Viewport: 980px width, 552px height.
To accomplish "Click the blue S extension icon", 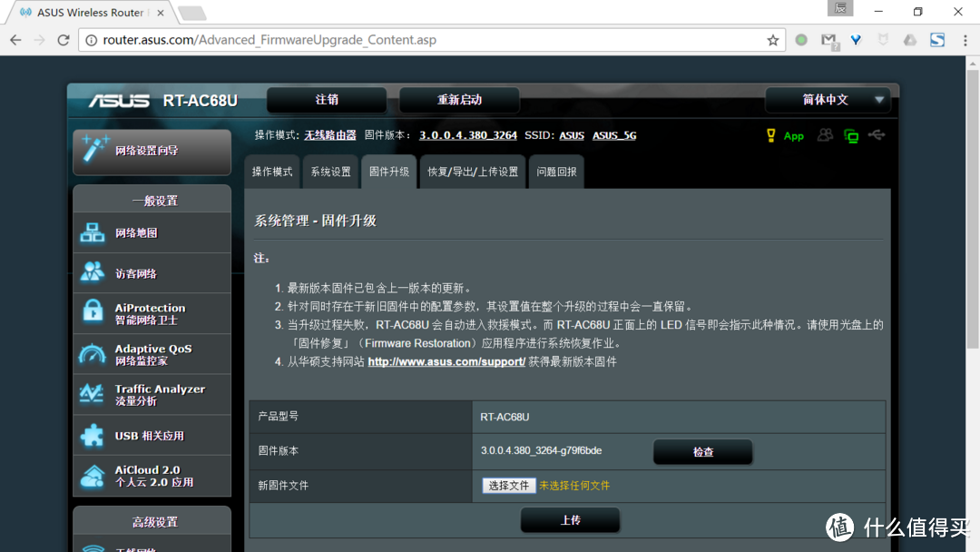I will (936, 40).
